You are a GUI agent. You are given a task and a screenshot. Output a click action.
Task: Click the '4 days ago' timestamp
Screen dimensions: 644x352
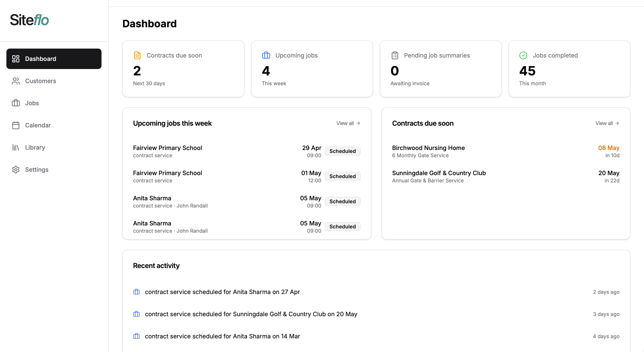(x=606, y=336)
